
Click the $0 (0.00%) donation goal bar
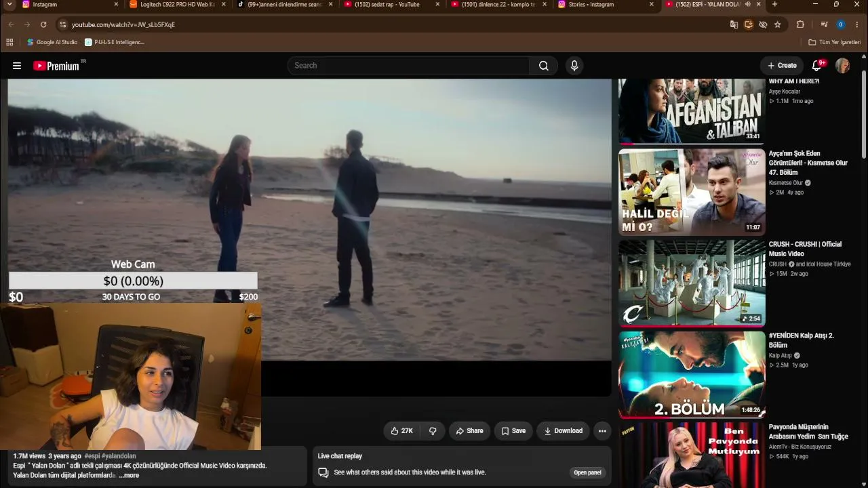(133, 281)
